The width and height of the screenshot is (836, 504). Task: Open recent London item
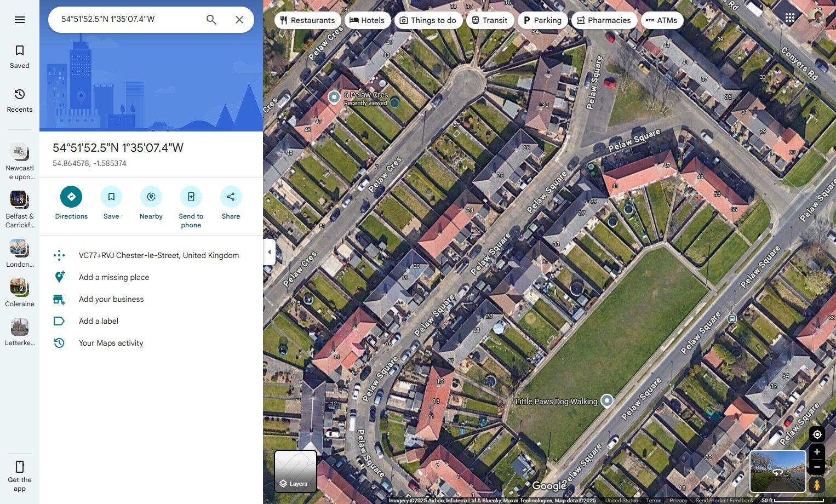click(20, 253)
